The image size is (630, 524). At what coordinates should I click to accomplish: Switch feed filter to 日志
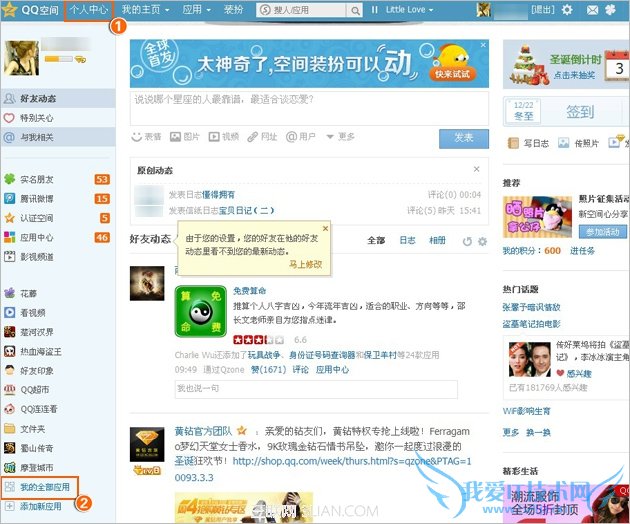(x=407, y=240)
